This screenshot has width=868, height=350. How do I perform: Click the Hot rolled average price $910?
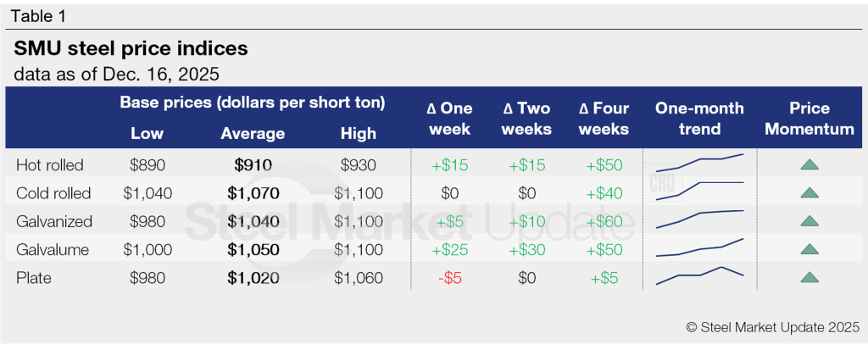pos(253,164)
